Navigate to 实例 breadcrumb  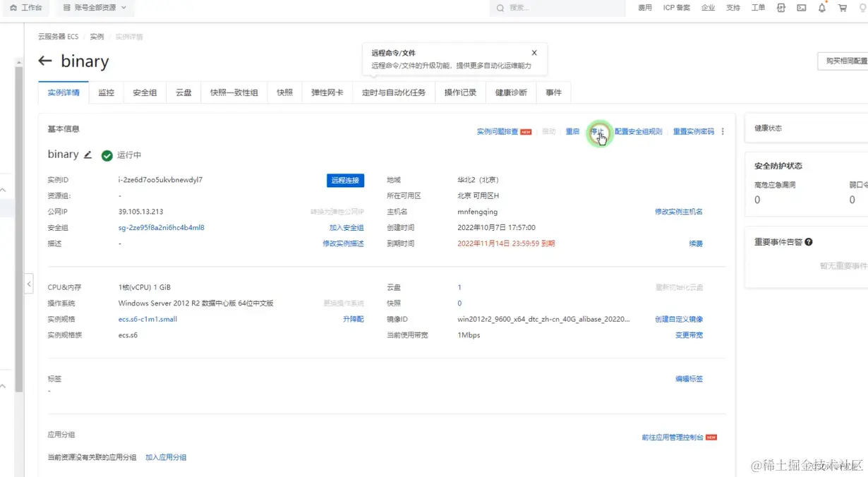click(97, 37)
